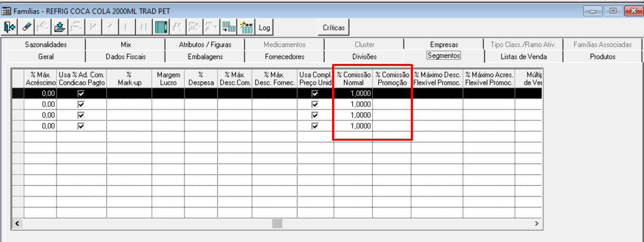Click the Cluster tab
The height and width of the screenshot is (242, 644).
click(x=364, y=45)
